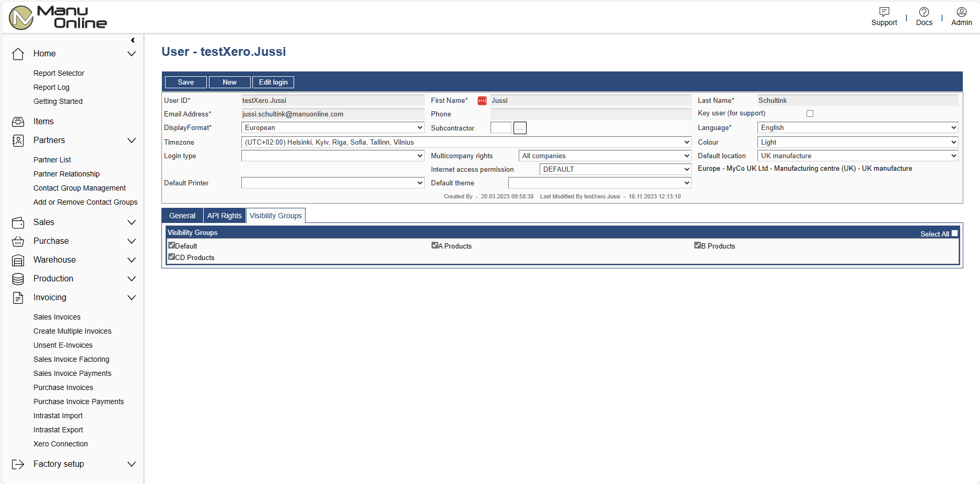Viewport: 980px width, 484px height.
Task: Uncheck the A Products visibility group
Action: [435, 245]
